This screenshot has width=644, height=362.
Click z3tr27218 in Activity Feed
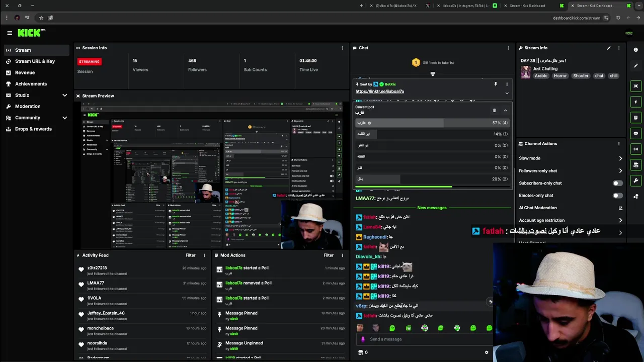click(x=97, y=268)
